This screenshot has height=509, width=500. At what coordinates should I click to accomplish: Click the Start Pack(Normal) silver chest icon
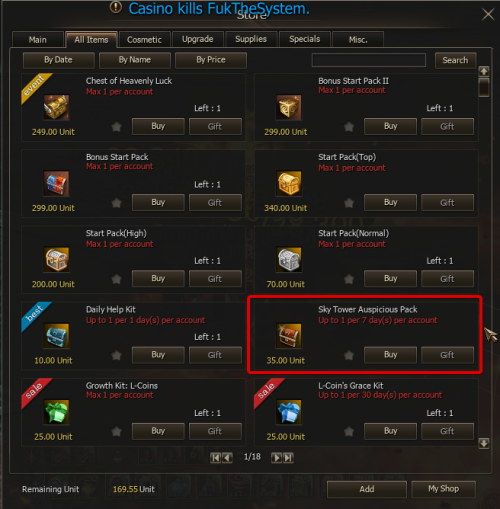coord(289,260)
